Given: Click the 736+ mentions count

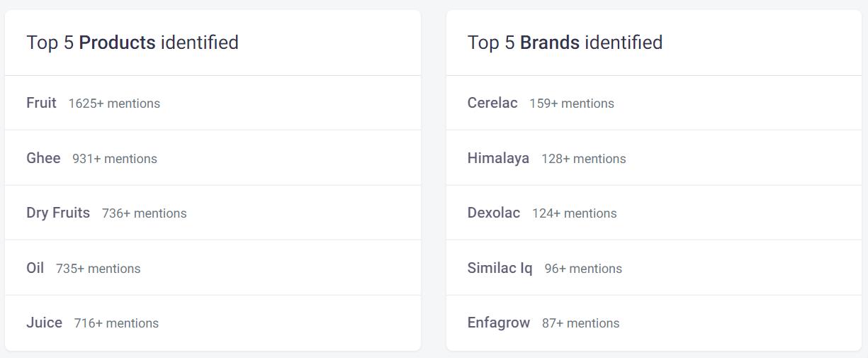Looking at the screenshot, I should (x=145, y=213).
